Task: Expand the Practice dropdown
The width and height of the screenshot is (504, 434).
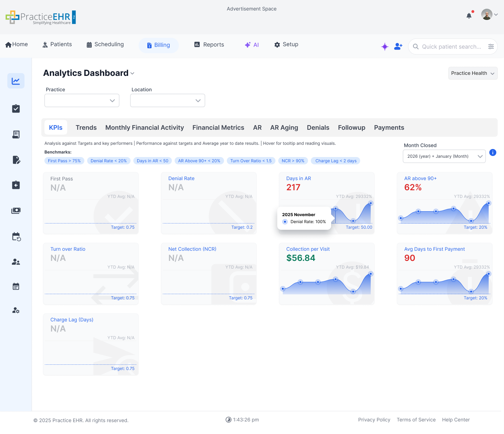Action: point(82,100)
